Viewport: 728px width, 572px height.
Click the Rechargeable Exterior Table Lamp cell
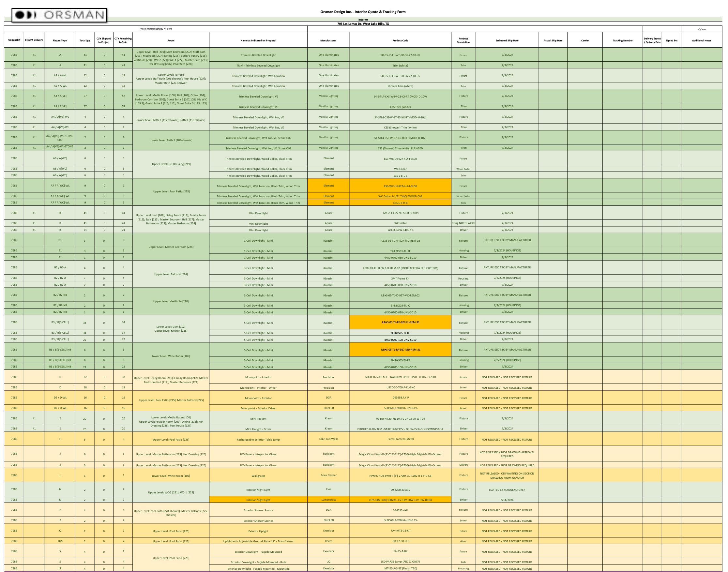258,439
